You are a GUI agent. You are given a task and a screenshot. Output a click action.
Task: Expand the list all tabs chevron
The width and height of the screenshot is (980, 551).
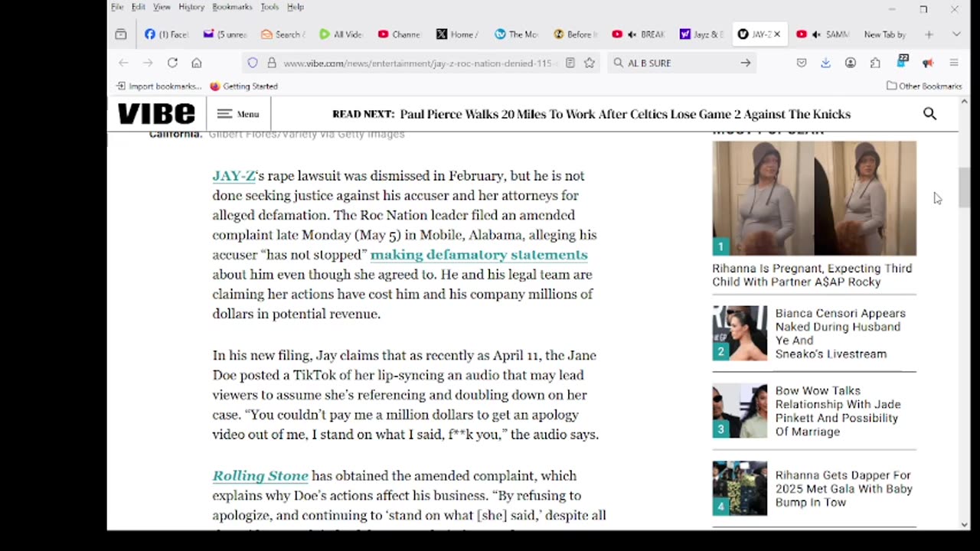tap(956, 34)
